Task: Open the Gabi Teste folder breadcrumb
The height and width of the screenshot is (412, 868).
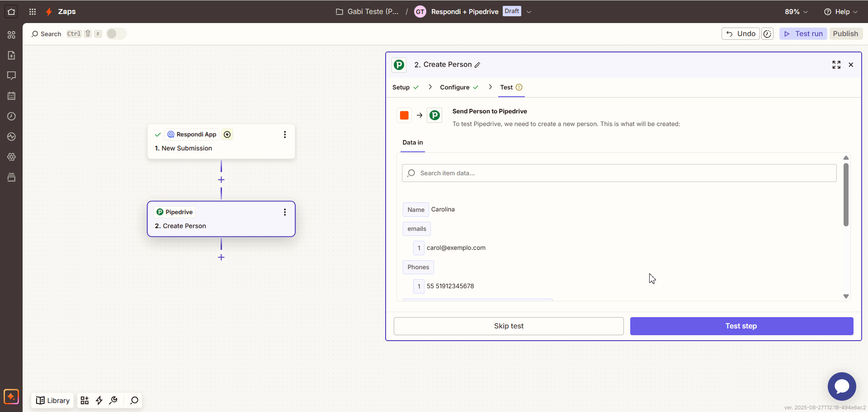Action: [x=367, y=12]
